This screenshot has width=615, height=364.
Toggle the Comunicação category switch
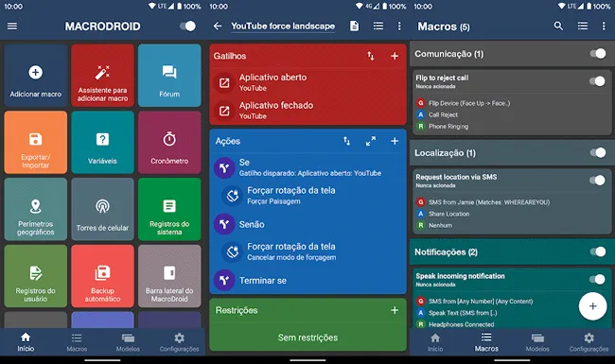coord(598,54)
